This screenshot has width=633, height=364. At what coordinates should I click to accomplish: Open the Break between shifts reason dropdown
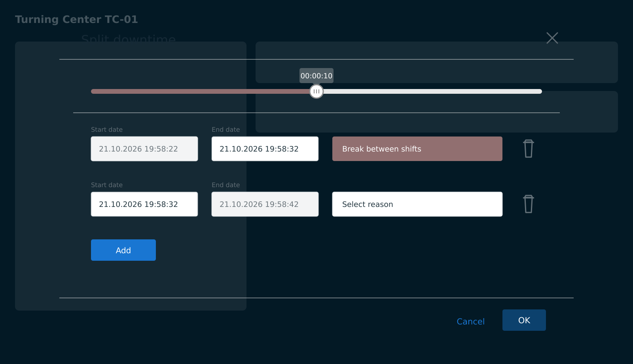coord(417,149)
